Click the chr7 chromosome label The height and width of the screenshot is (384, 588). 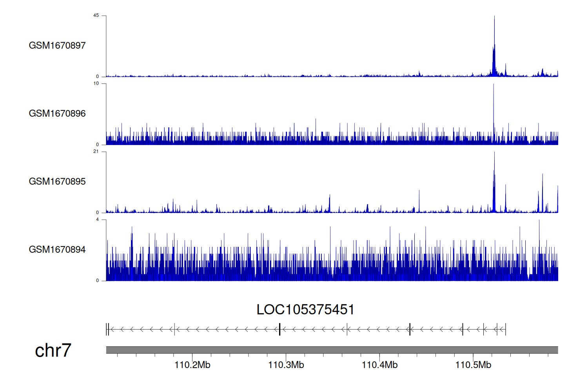53,350
